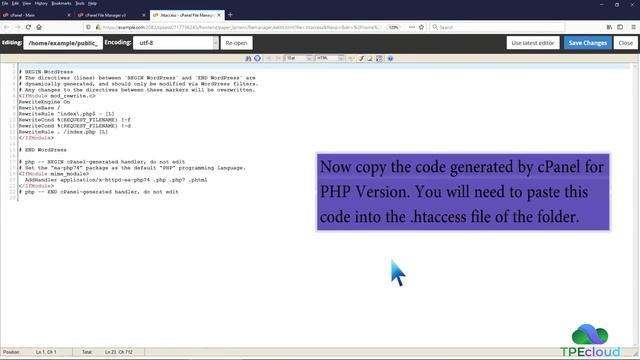Reload the current page
This screenshot has height=360, width=640.
[28, 27]
